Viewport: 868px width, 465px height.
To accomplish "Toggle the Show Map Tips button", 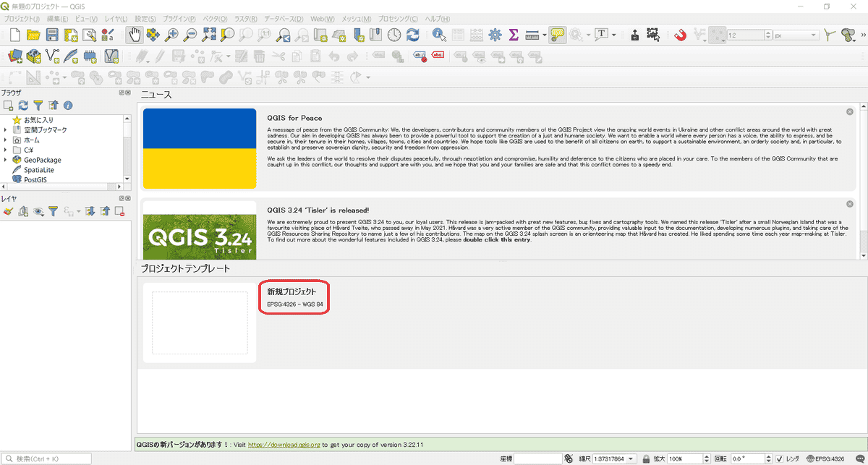I will (x=557, y=34).
